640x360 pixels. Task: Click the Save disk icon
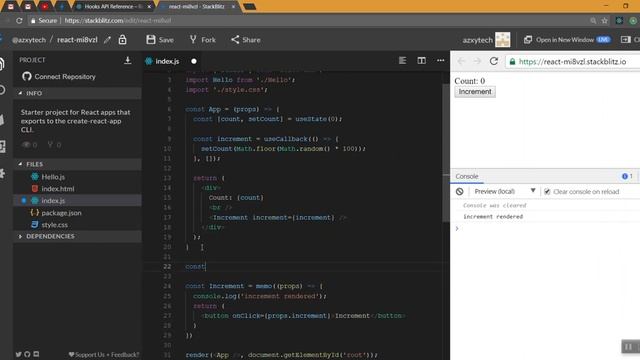151,40
